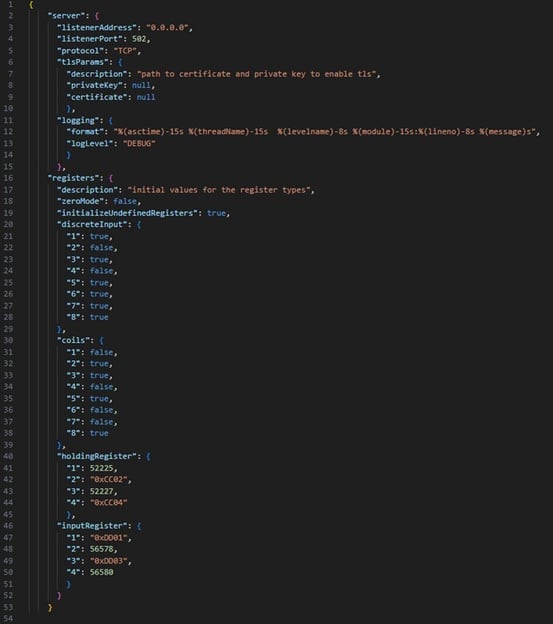Image resolution: width=553 pixels, height=624 pixels.
Task: Click the "0xDD01" value
Action: (109, 538)
